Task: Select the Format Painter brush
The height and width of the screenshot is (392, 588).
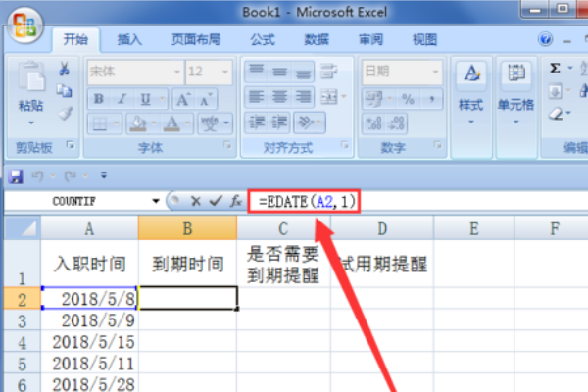Action: coord(66,113)
